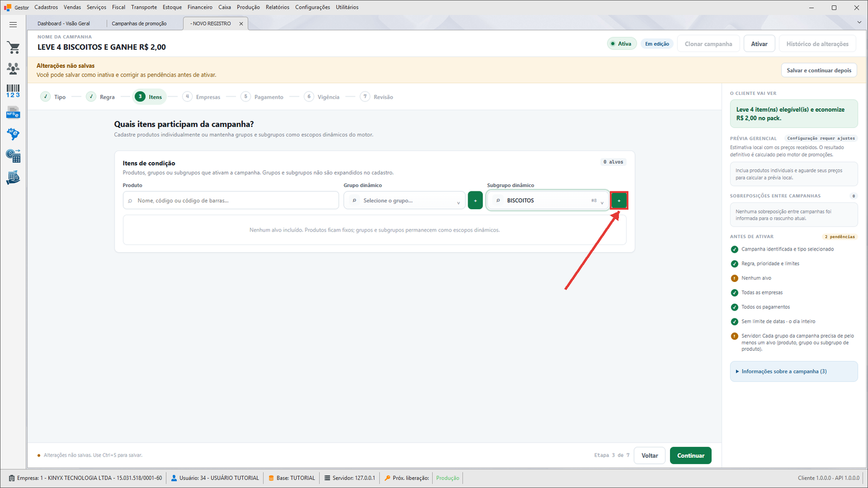Add BISCOITOS subgroup with plus button
This screenshot has width=868, height=488.
[619, 201]
